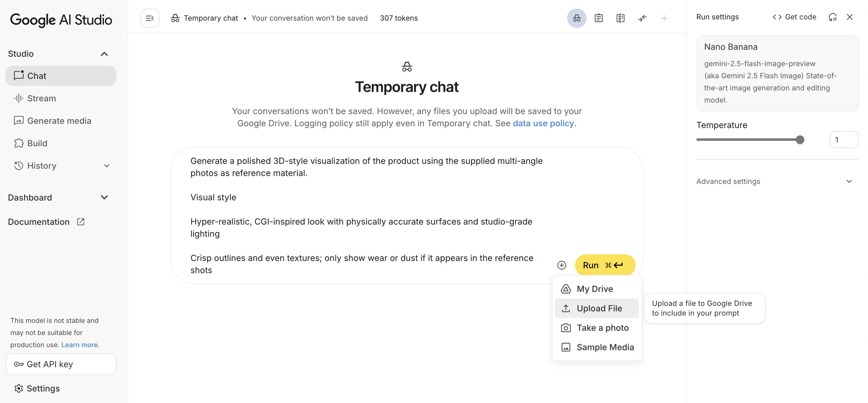Image resolution: width=868 pixels, height=403 pixels.
Task: Select the Nano Banana model card
Action: 777,73
